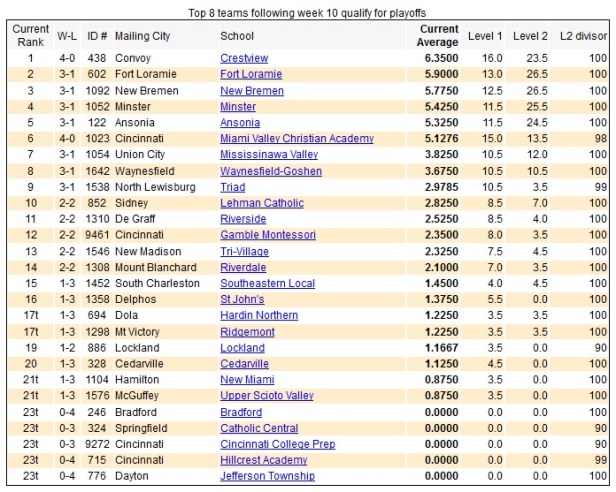Screen dimensions: 616x492
Task: Click the ID # column header
Action: 97,36
